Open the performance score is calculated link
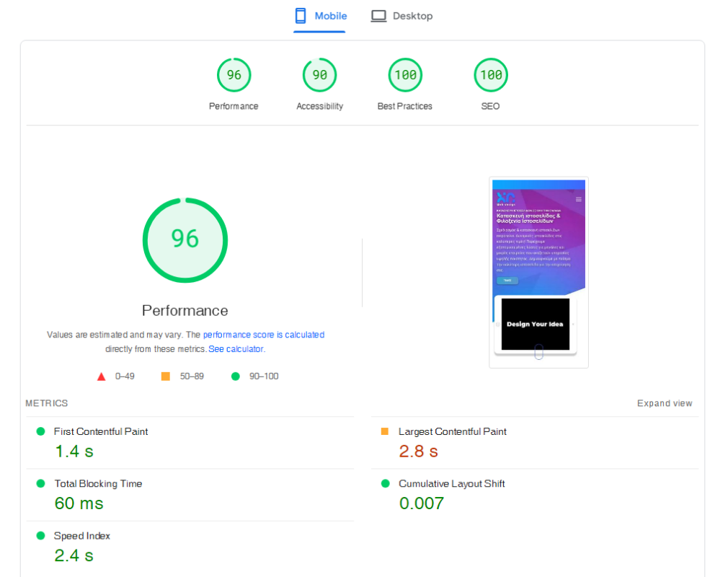Image resolution: width=728 pixels, height=577 pixels. 264,335
